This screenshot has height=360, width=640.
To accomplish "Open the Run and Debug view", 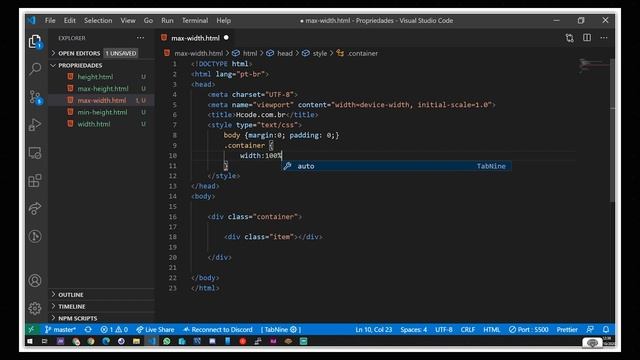I will [35, 124].
